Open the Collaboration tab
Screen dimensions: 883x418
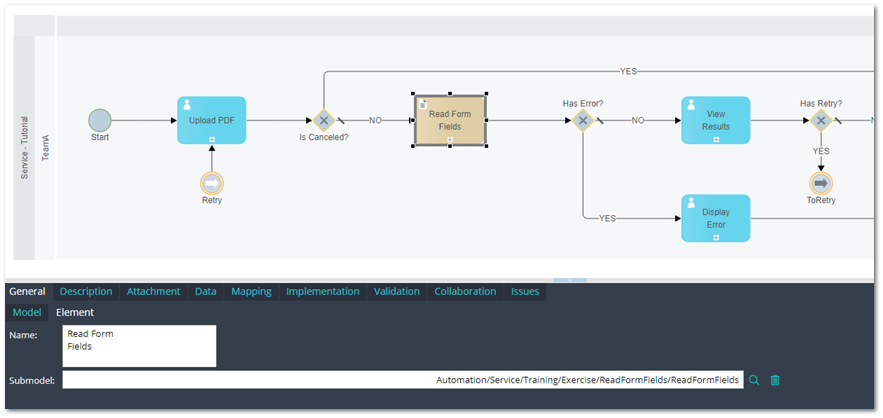[465, 291]
